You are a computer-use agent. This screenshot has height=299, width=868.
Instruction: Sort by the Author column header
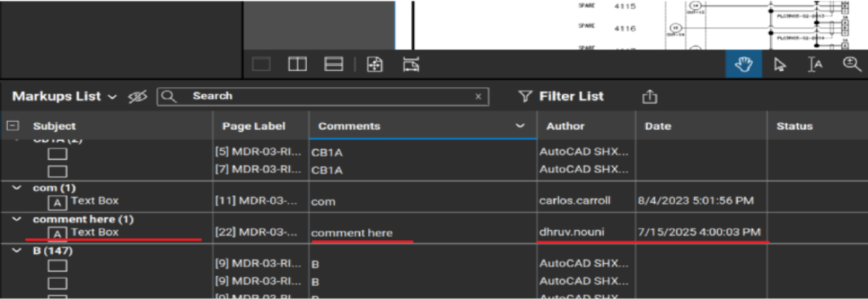pos(565,126)
